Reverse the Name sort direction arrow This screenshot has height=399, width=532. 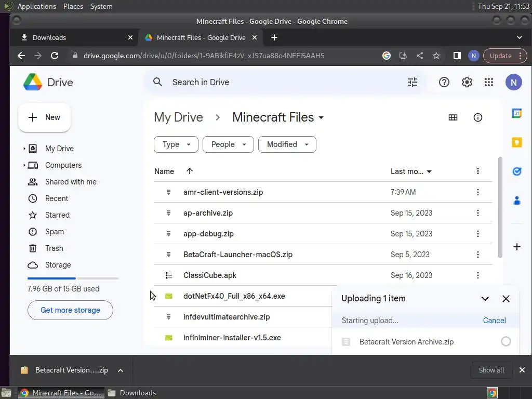coord(190,171)
